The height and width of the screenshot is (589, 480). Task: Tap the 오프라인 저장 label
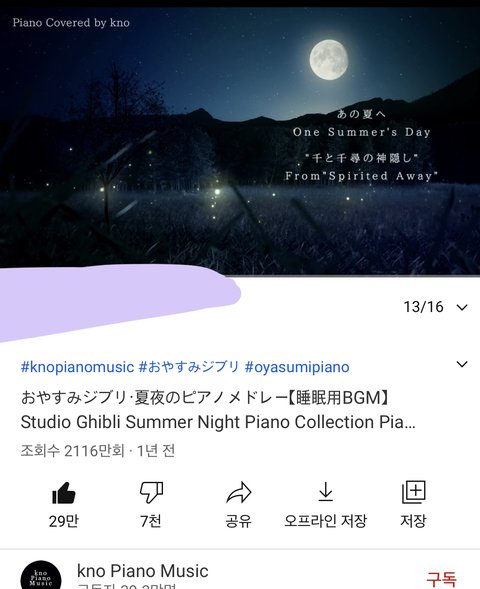pyautogui.click(x=325, y=521)
